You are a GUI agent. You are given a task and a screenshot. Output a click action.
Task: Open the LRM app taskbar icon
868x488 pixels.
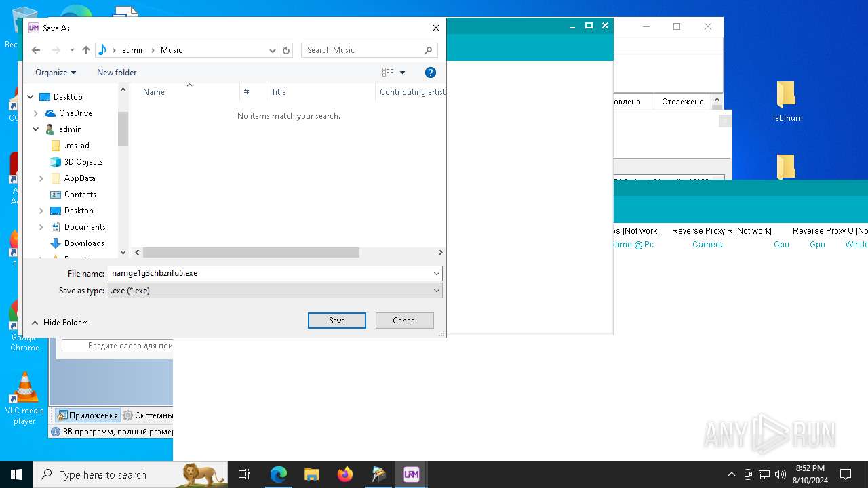coord(411,474)
